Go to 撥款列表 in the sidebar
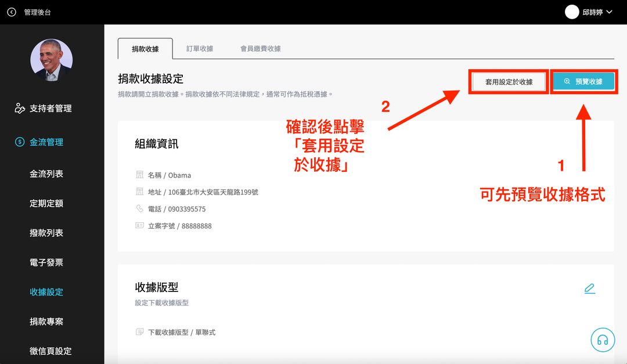The image size is (627, 364). tap(46, 233)
